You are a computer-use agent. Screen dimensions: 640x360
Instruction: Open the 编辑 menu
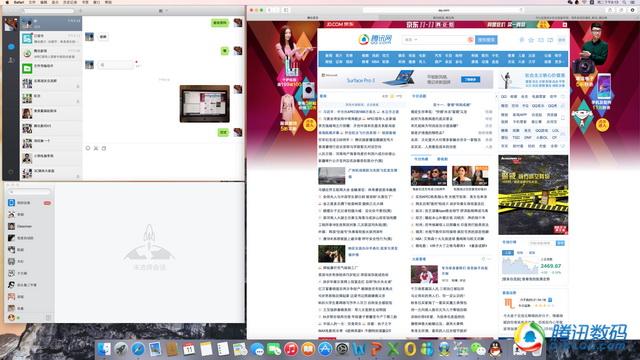[44, 2]
